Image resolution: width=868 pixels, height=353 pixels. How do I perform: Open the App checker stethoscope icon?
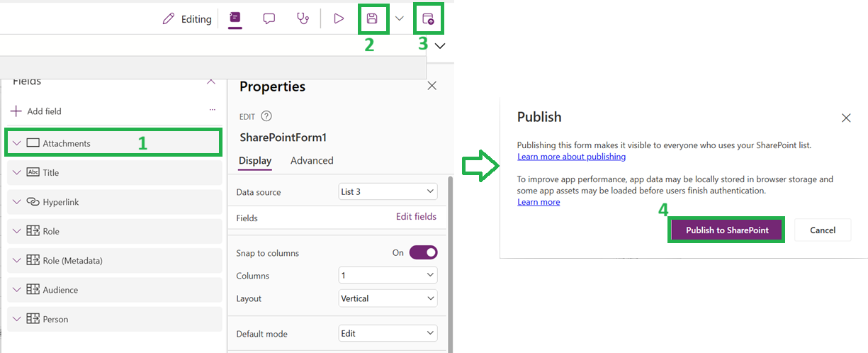tap(303, 19)
